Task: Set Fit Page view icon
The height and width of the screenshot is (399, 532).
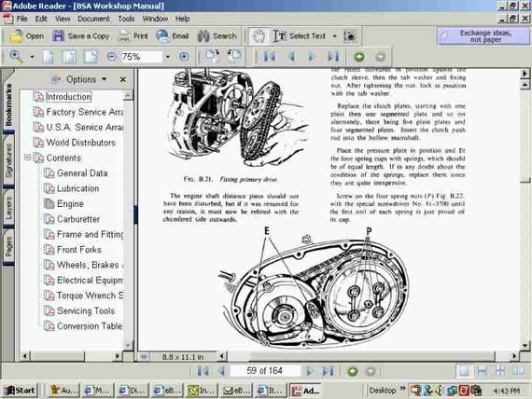Action: [x=68, y=57]
